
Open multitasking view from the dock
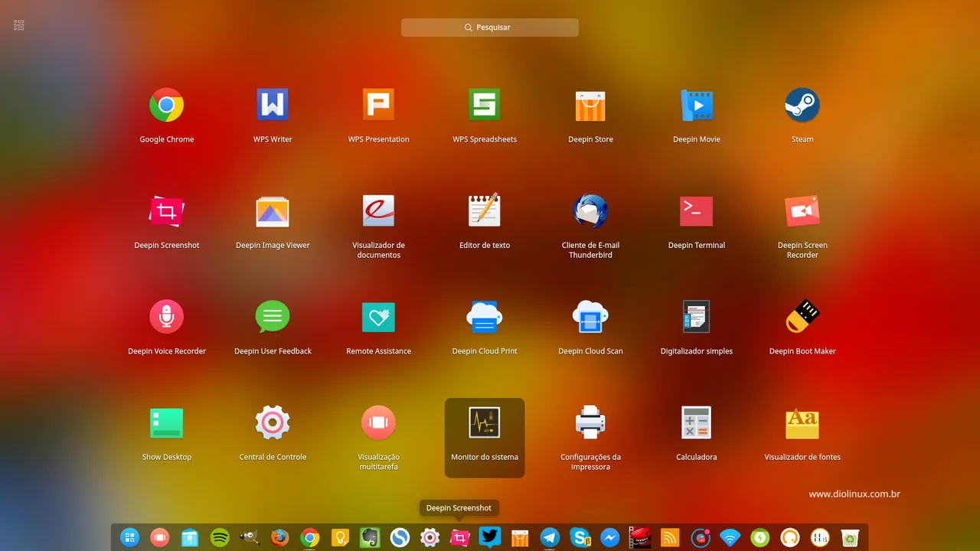tap(159, 538)
